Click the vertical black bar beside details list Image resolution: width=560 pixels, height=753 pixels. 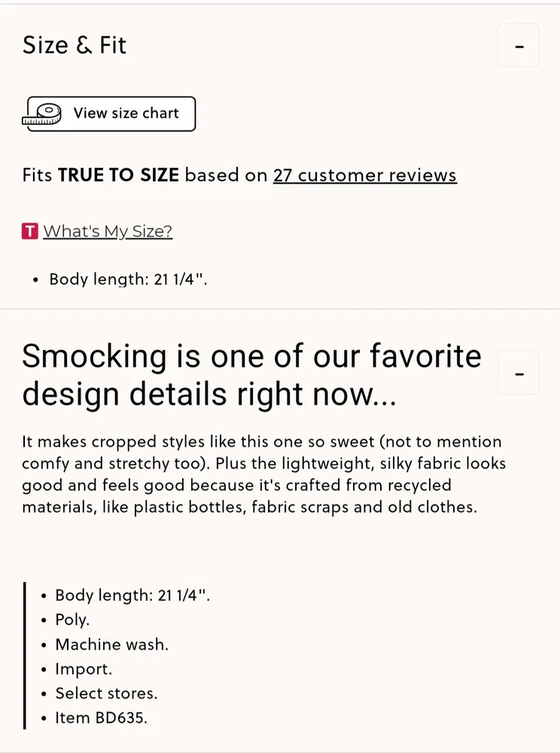[x=24, y=655]
